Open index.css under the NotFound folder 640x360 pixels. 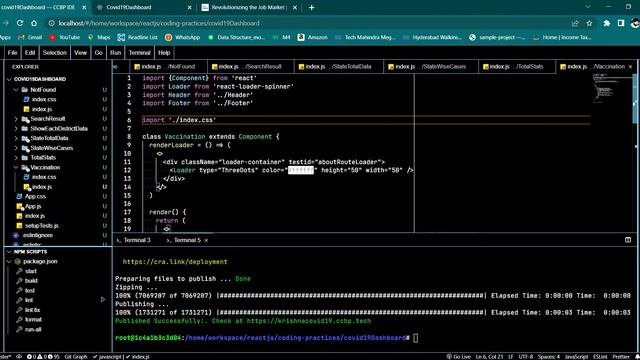point(44,99)
